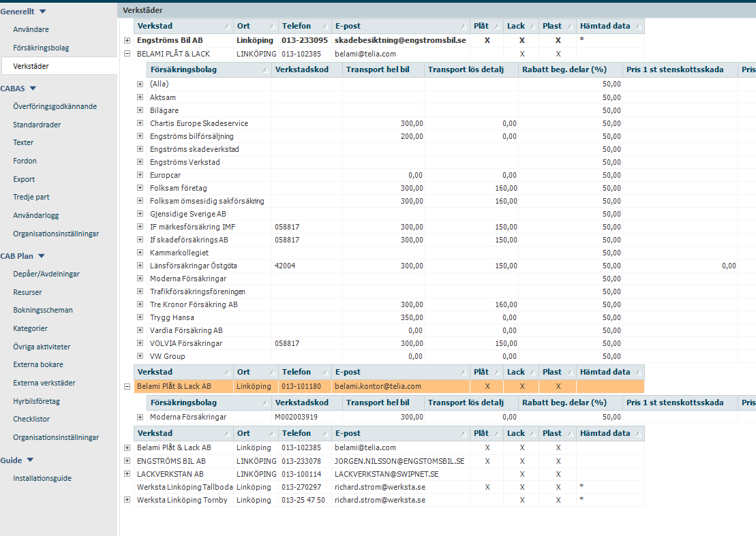This screenshot has width=756, height=536.
Task: Collapse the highlighted Belami Plåt & Lack AB row
Action: coord(127,386)
